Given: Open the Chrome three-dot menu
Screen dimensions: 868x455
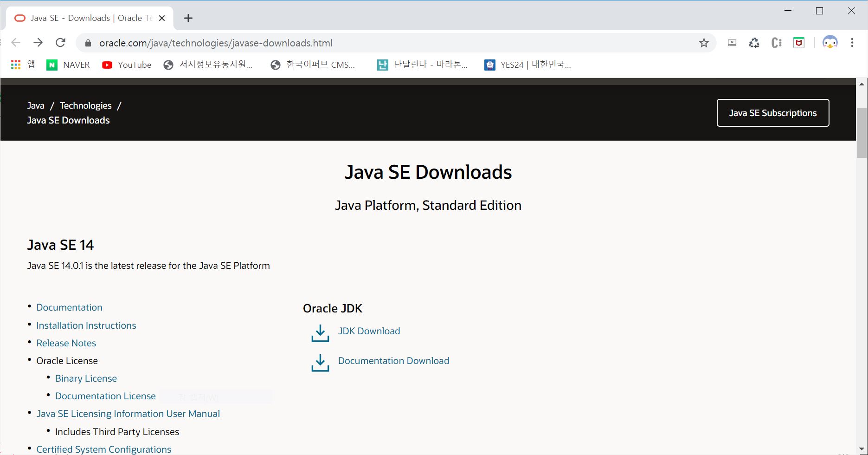Looking at the screenshot, I should tap(852, 43).
